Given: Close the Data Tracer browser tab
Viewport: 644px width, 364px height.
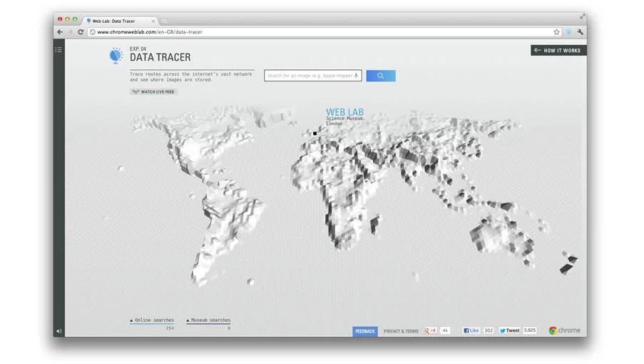Looking at the screenshot, I should pyautogui.click(x=153, y=21).
